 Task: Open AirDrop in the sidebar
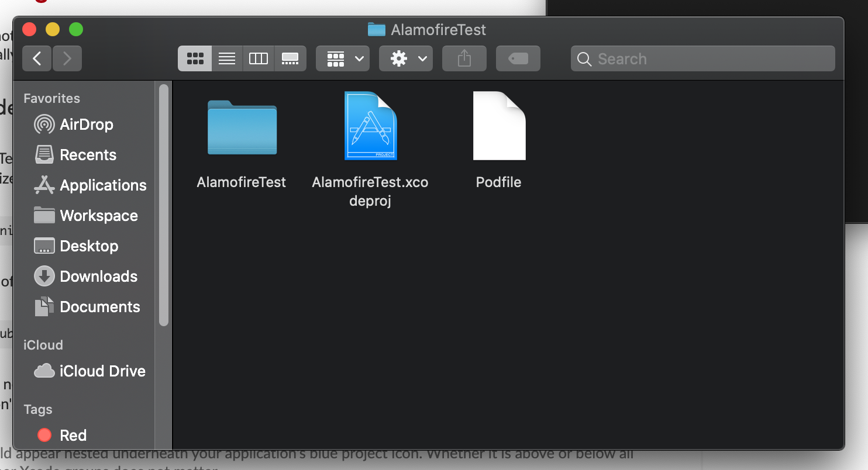point(87,125)
